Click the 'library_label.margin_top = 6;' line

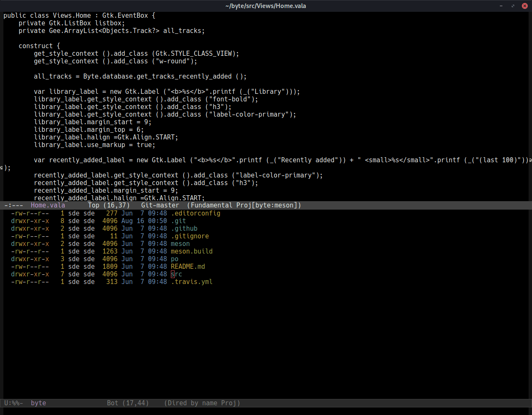pos(89,130)
